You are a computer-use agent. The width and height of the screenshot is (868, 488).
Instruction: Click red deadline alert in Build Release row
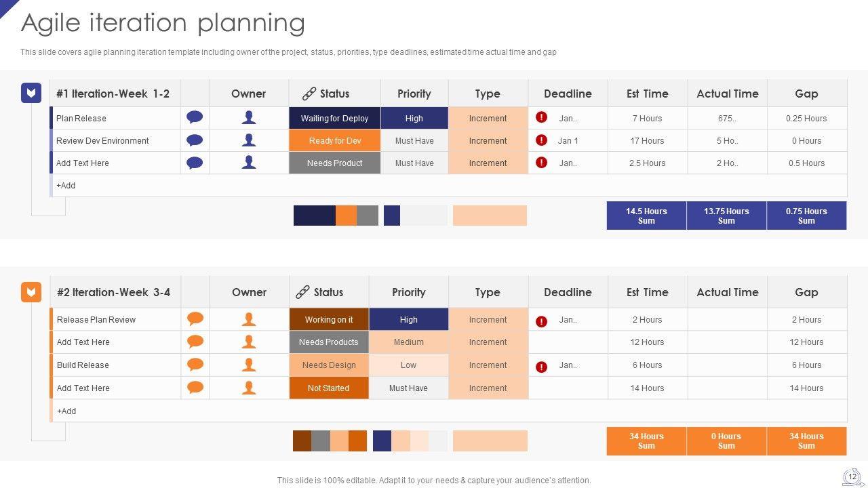pyautogui.click(x=541, y=367)
